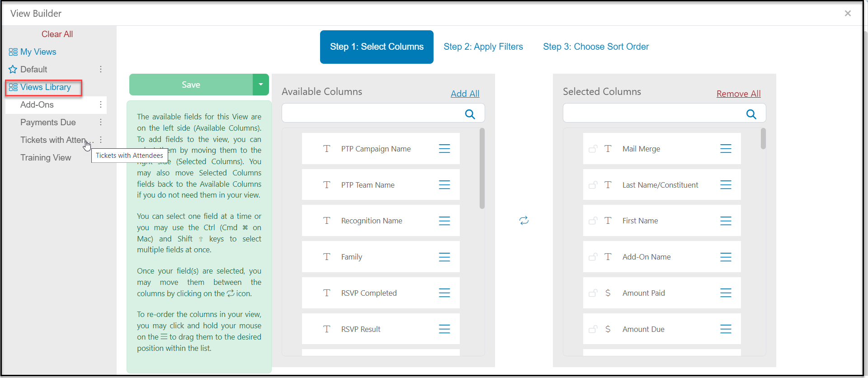This screenshot has height=378, width=868.
Task: Click the drag handle for PTP Campaign Name
Action: 444,149
